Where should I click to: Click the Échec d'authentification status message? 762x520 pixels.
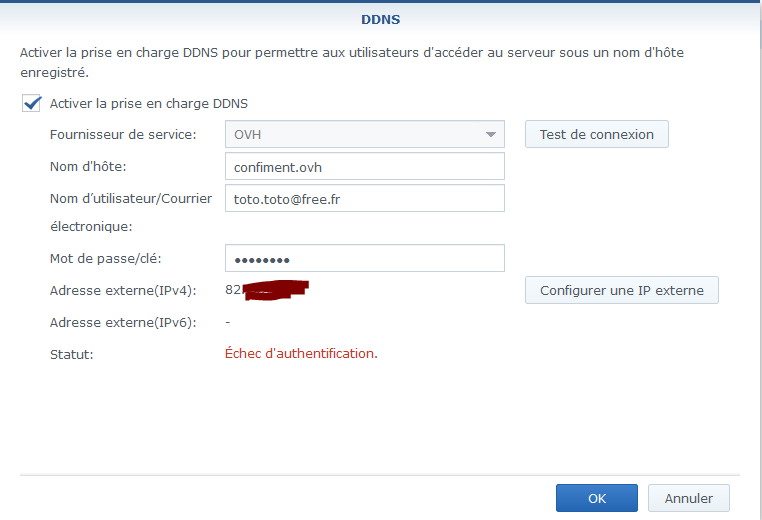click(301, 353)
